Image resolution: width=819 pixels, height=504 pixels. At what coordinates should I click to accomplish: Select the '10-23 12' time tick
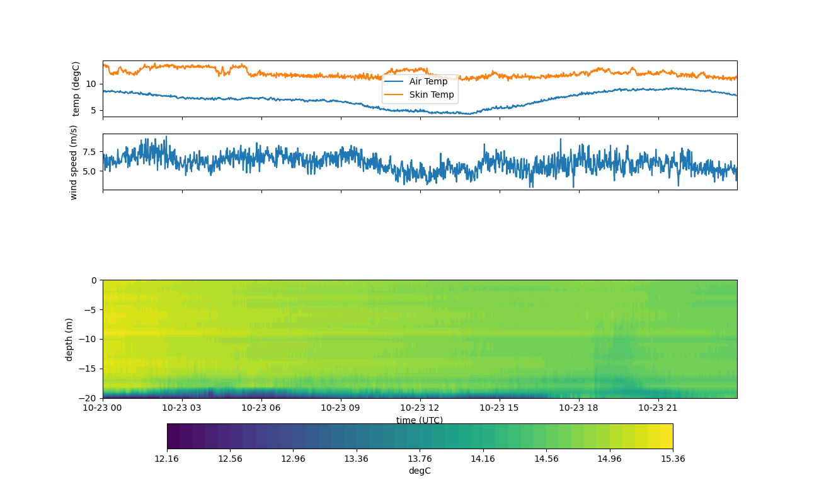(421, 408)
